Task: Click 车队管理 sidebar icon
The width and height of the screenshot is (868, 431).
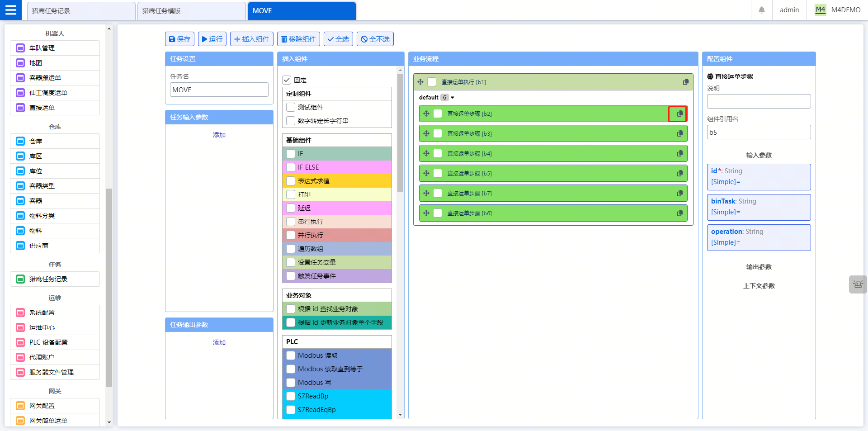Action: tap(20, 48)
